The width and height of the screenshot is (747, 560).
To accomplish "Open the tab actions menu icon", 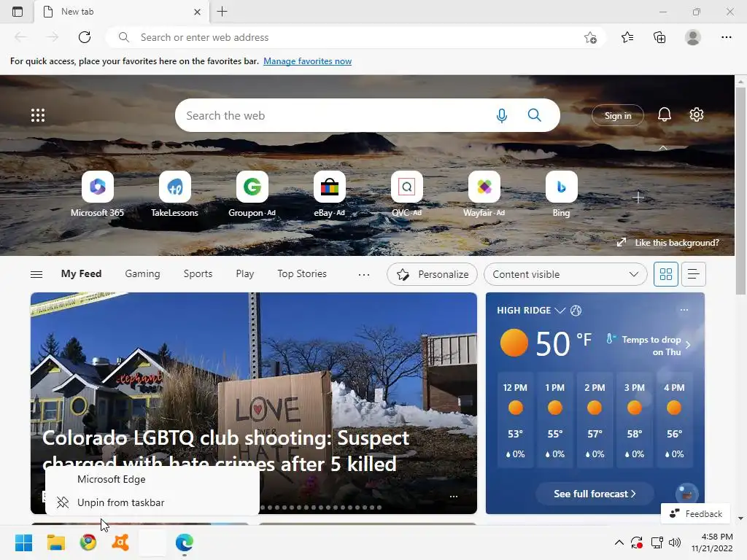I will click(18, 12).
